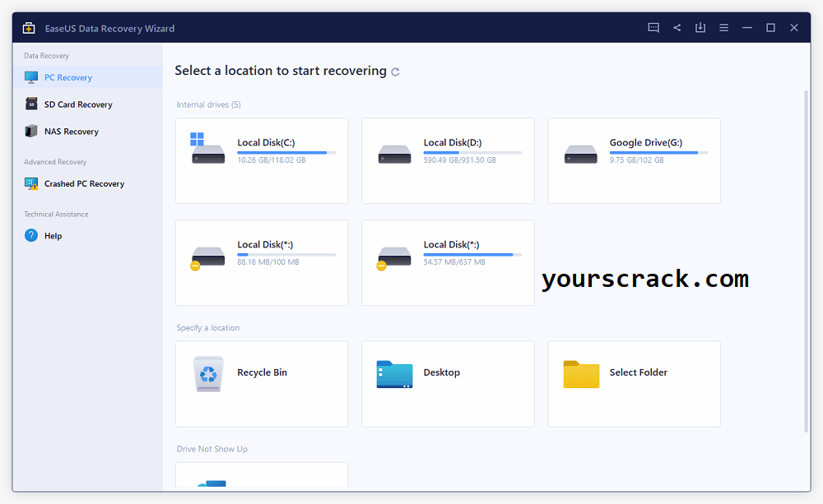Viewport: 823px width, 504px height.
Task: Click the Local Disk(D:) usage bar
Action: coord(472,153)
